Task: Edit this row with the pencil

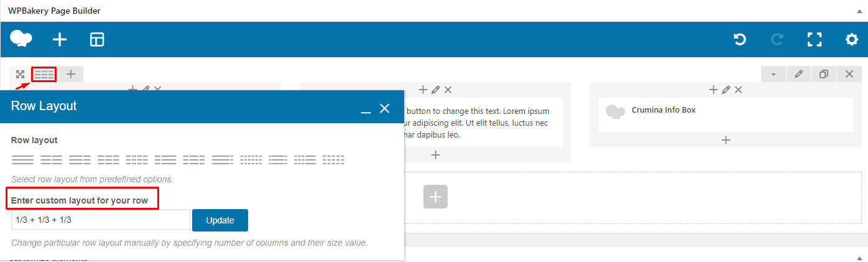Action: [x=799, y=74]
